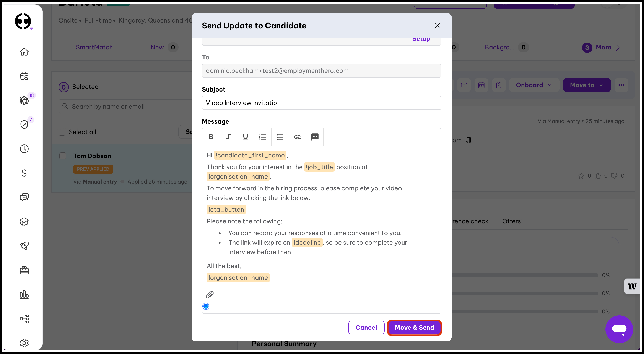Switch to the SmartMatch tab

pos(94,47)
